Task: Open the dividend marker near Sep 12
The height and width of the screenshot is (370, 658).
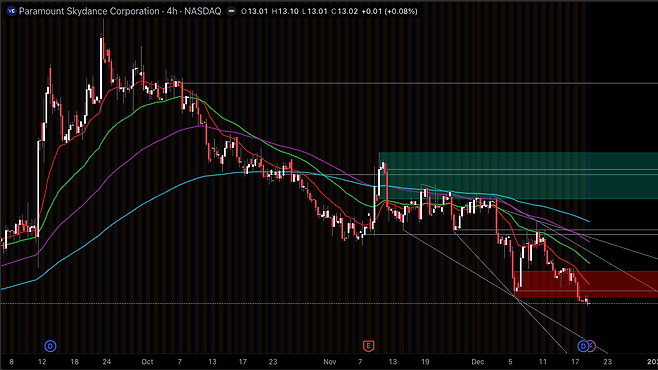Action: tap(50, 346)
